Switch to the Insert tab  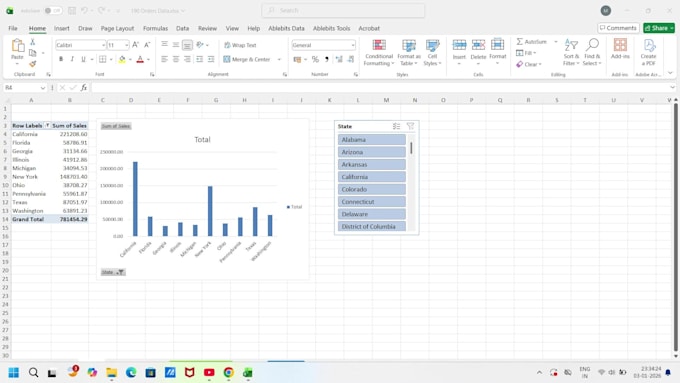62,28
